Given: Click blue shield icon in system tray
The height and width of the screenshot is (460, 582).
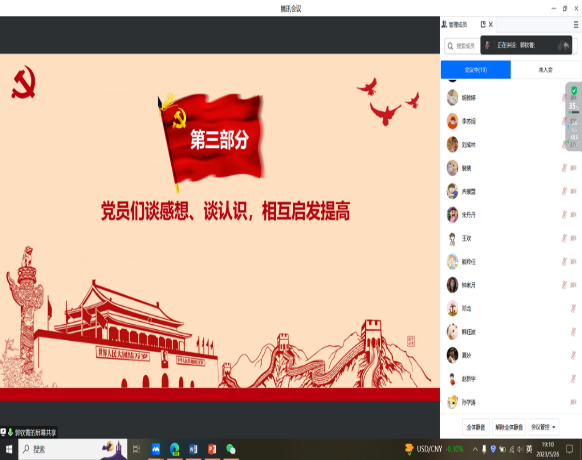Looking at the screenshot, I should [493, 449].
